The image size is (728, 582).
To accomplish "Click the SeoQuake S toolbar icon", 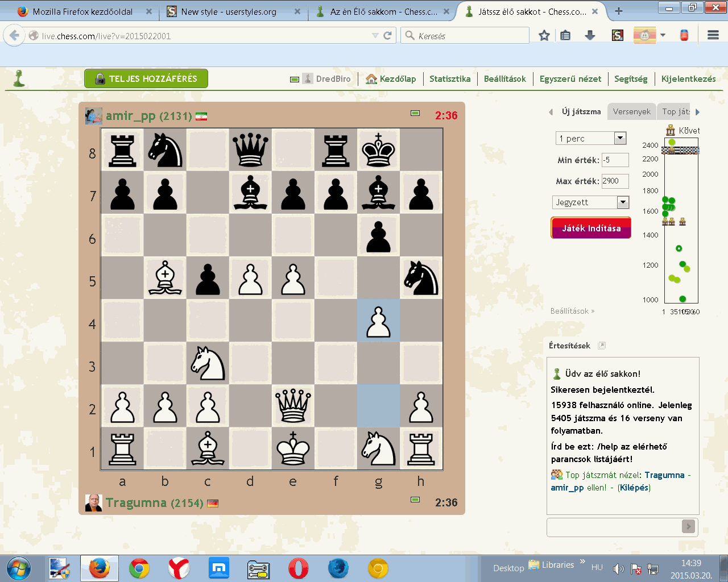I will pos(617,35).
